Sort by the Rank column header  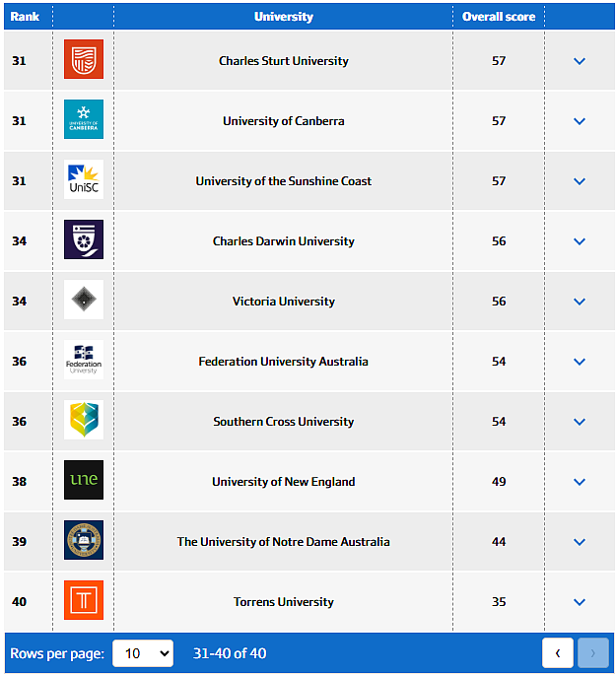25,17
